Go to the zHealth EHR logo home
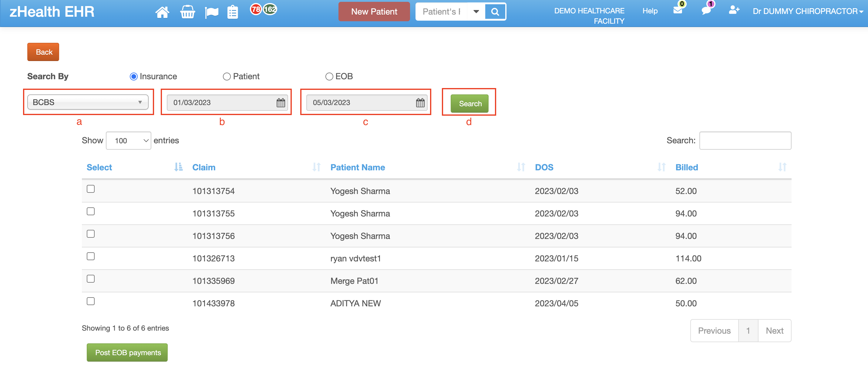Image resolution: width=868 pixels, height=388 pixels. point(52,12)
